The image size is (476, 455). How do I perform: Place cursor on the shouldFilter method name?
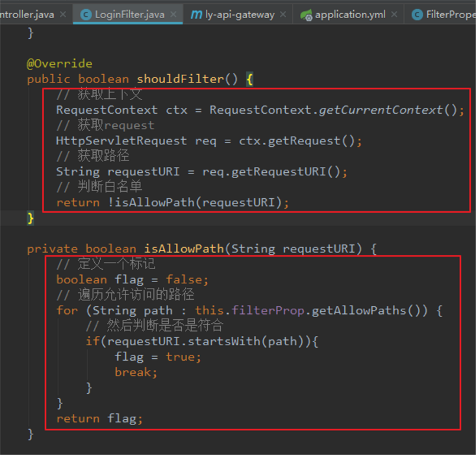179,79
